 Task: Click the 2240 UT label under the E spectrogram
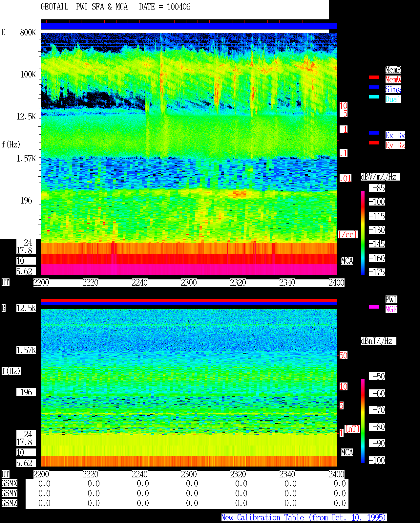(x=139, y=283)
